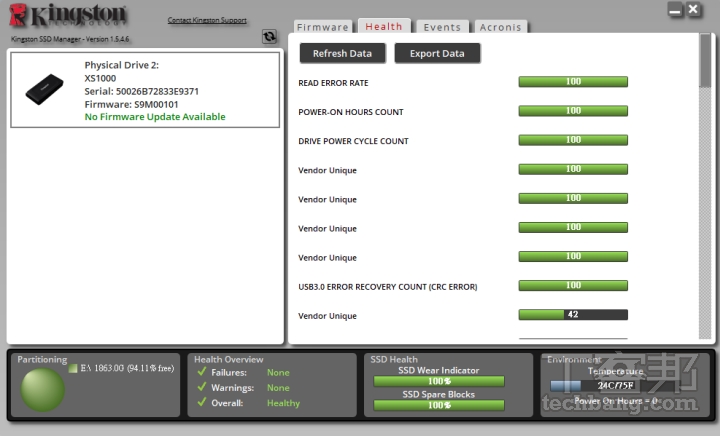Click the Vendor Unique bar showing 42
The height and width of the screenshot is (436, 720).
[x=573, y=314]
